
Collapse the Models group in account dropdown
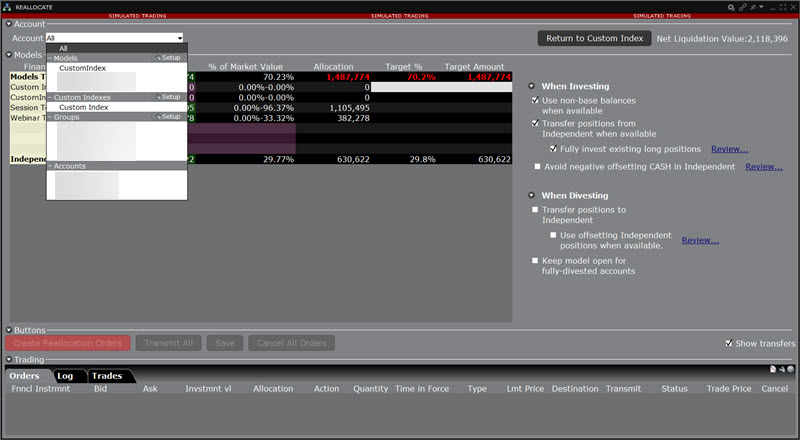(51, 58)
